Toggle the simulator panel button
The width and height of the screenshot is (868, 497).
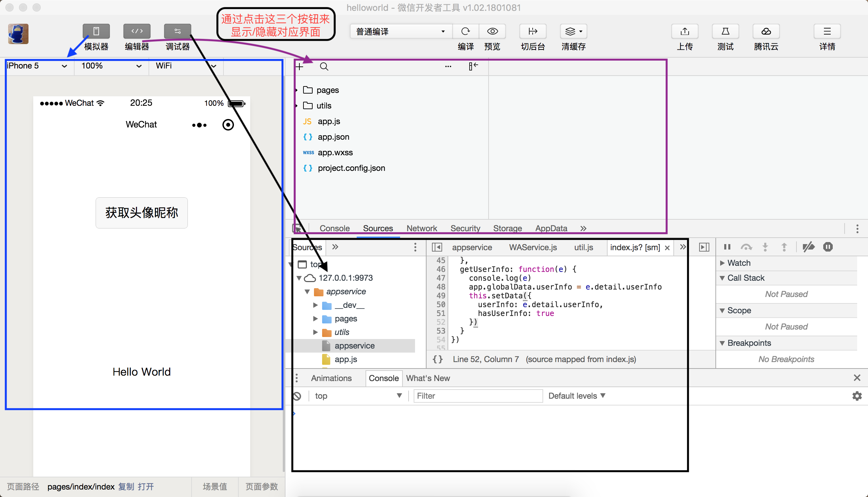(96, 32)
